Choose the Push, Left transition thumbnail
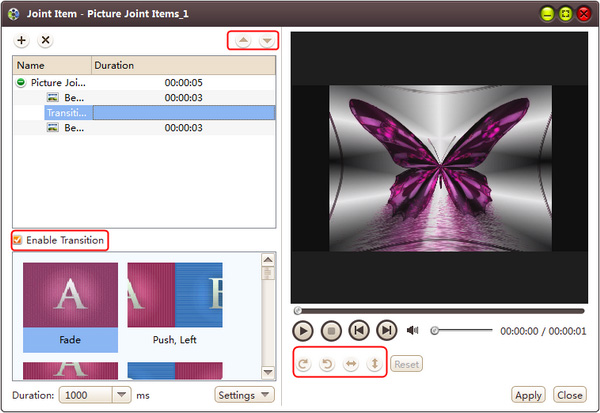This screenshot has height=413, width=600. [x=175, y=305]
